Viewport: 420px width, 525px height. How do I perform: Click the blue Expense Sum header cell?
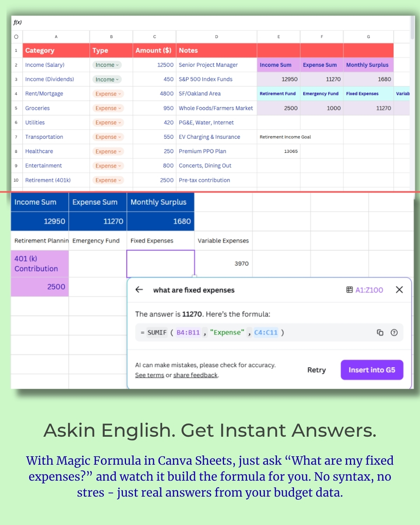coord(98,202)
